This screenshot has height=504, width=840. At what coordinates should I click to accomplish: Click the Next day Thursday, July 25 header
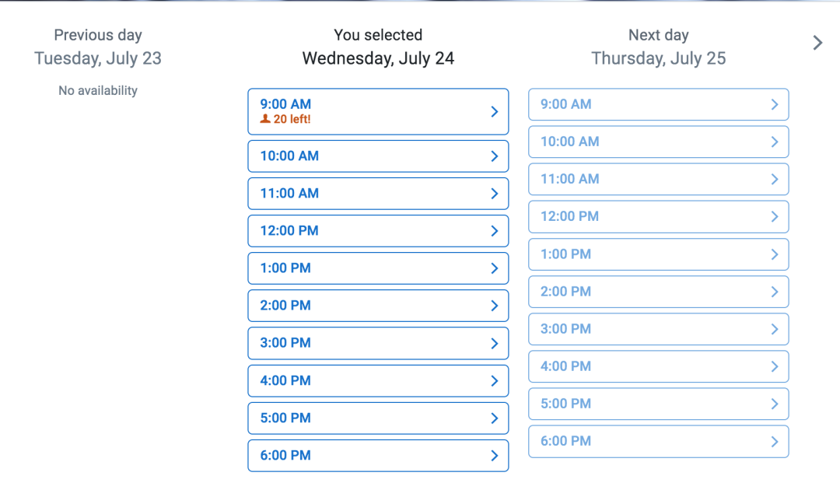tap(659, 47)
